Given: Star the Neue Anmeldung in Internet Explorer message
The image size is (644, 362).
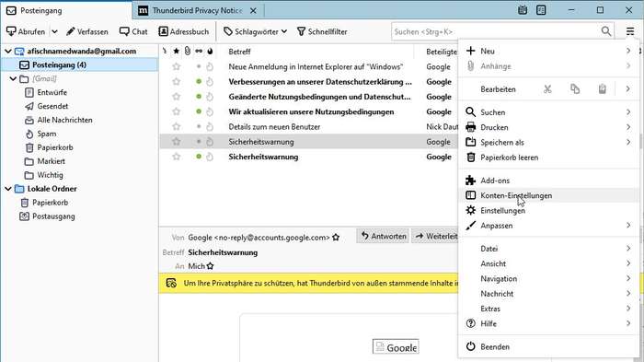Looking at the screenshot, I should [x=177, y=66].
